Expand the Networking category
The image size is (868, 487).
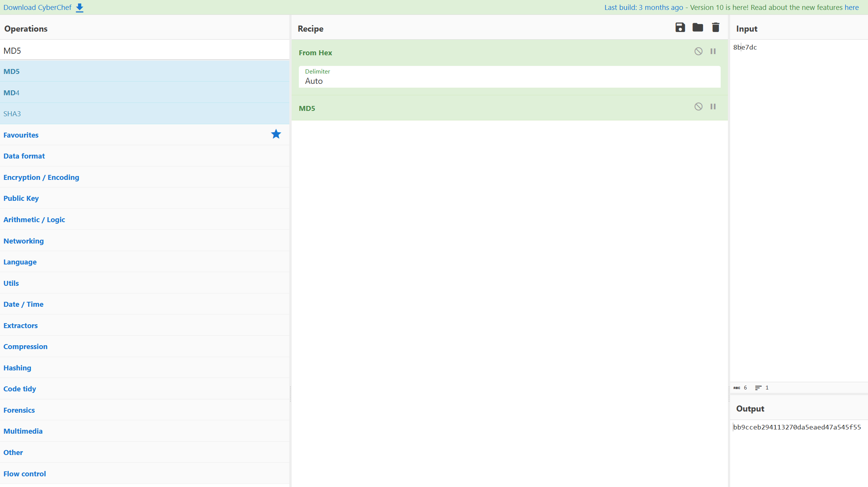tap(145, 241)
